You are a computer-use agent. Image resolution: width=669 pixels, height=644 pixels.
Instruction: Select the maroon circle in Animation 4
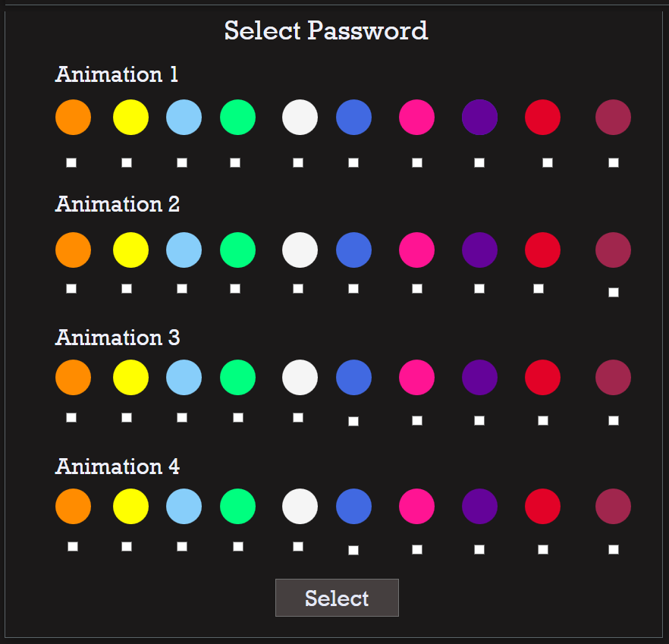coord(613,506)
